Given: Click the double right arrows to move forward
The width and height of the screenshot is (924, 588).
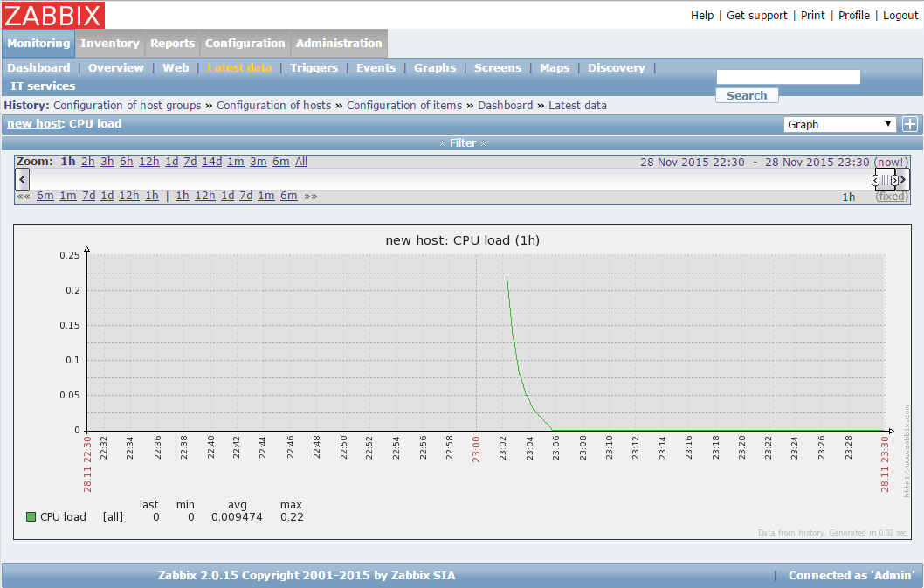Looking at the screenshot, I should pos(311,196).
